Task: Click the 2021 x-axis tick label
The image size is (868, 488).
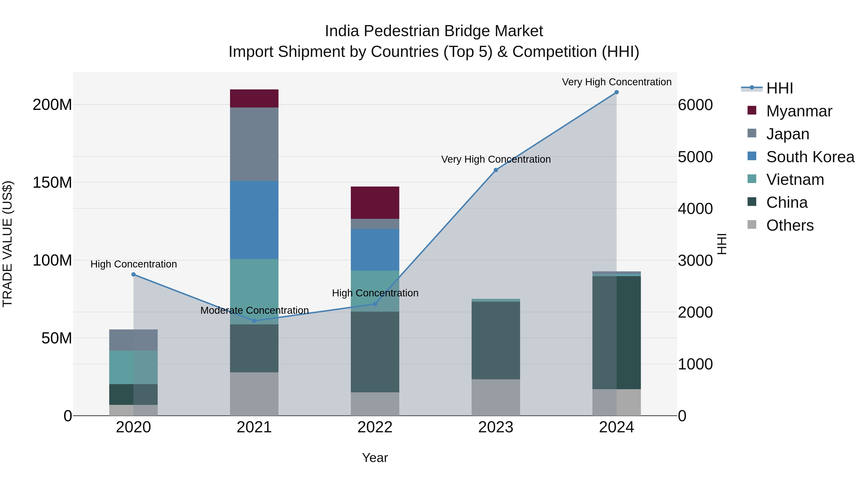Action: click(254, 427)
